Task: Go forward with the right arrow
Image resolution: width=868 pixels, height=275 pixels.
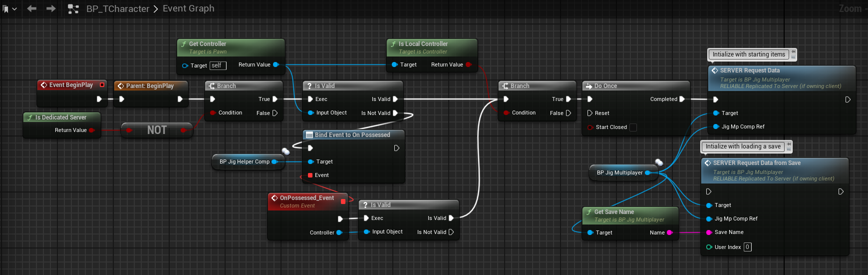Action: 51,8
